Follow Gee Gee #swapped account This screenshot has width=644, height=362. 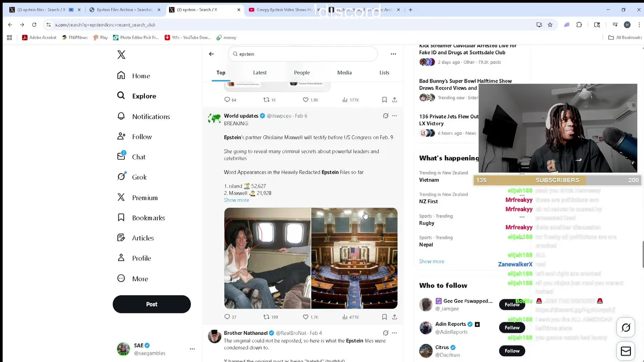click(512, 305)
